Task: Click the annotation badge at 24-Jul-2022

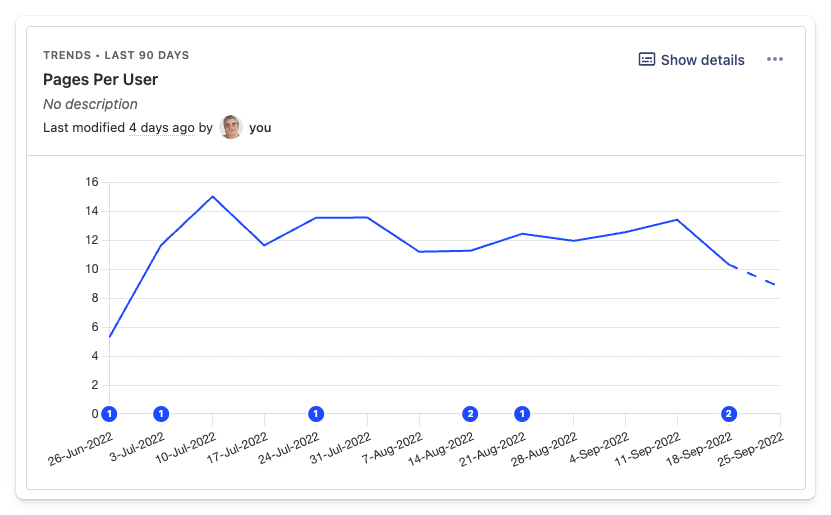Action: coord(316,413)
